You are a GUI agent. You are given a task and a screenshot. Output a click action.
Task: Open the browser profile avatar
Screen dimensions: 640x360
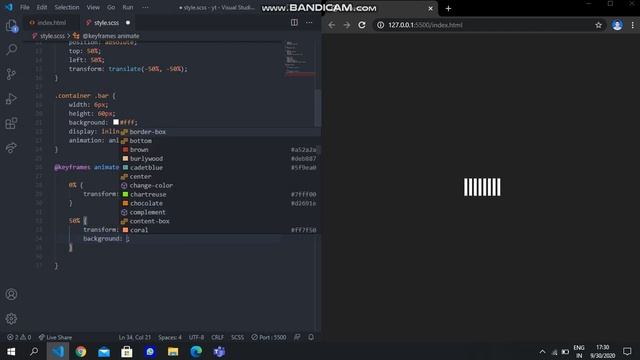coord(617,25)
